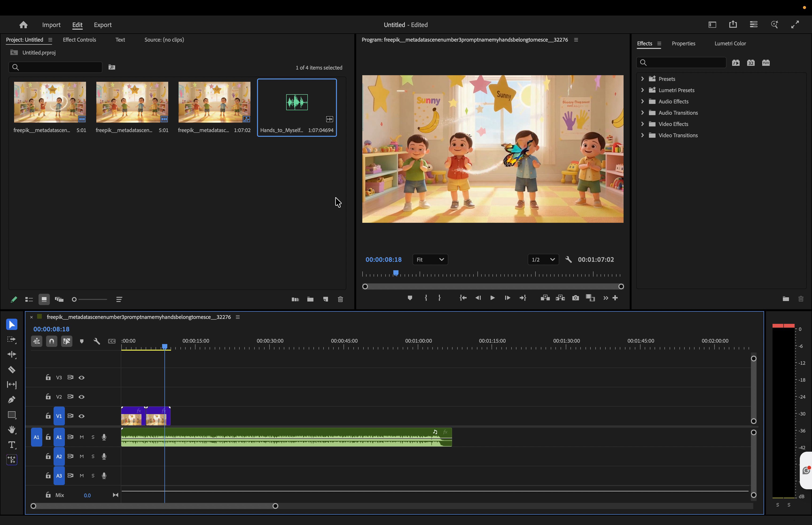Expand the Video Effects folder

642,124
